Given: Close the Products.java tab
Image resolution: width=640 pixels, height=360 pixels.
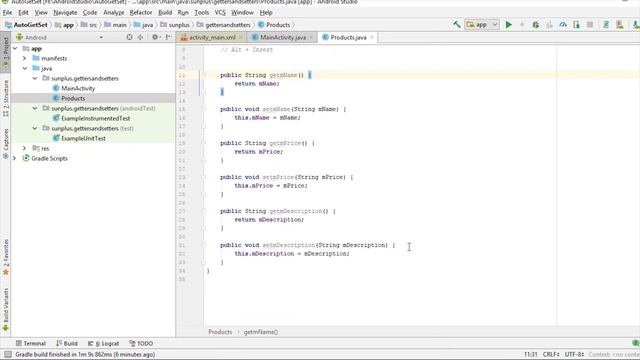Looking at the screenshot, I should [x=372, y=38].
